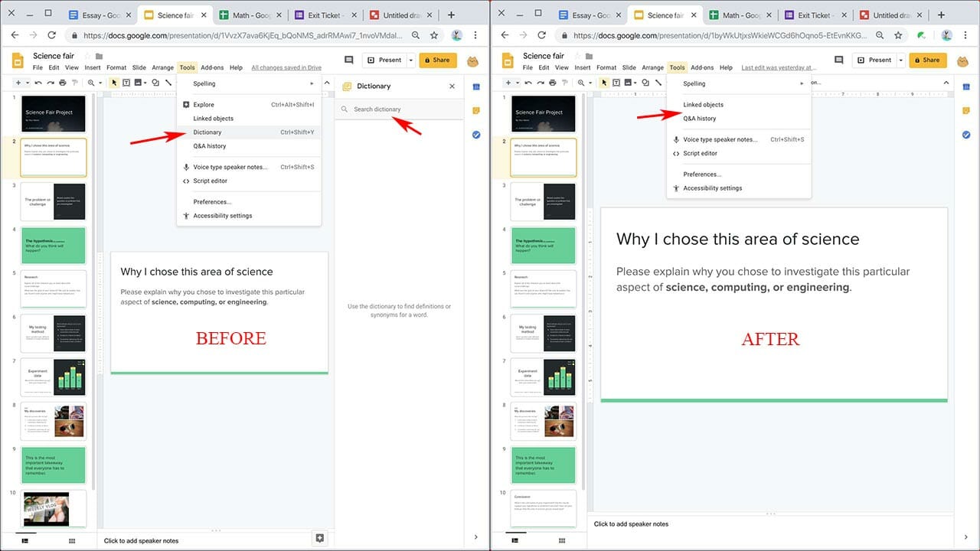Open new slide layout dropdown in BEFORE toolbar
The image size is (980, 551).
(28, 83)
